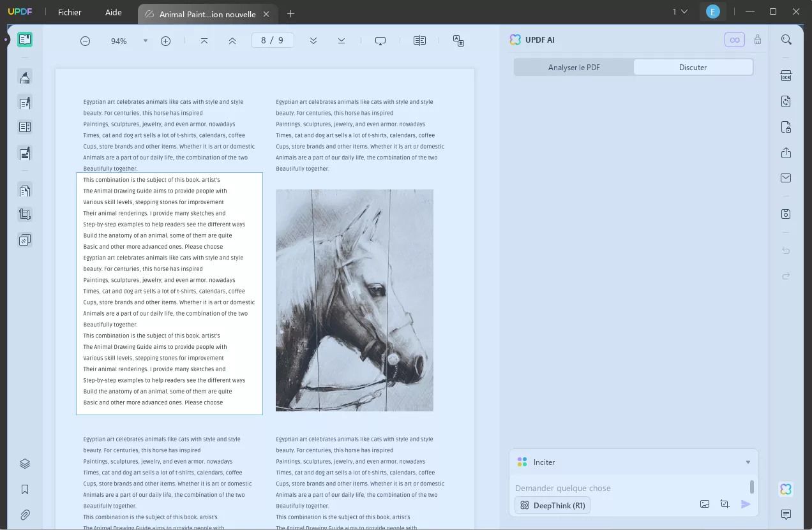The height and width of the screenshot is (530, 812).
Task: Attach an image to the AI chat
Action: (704, 504)
